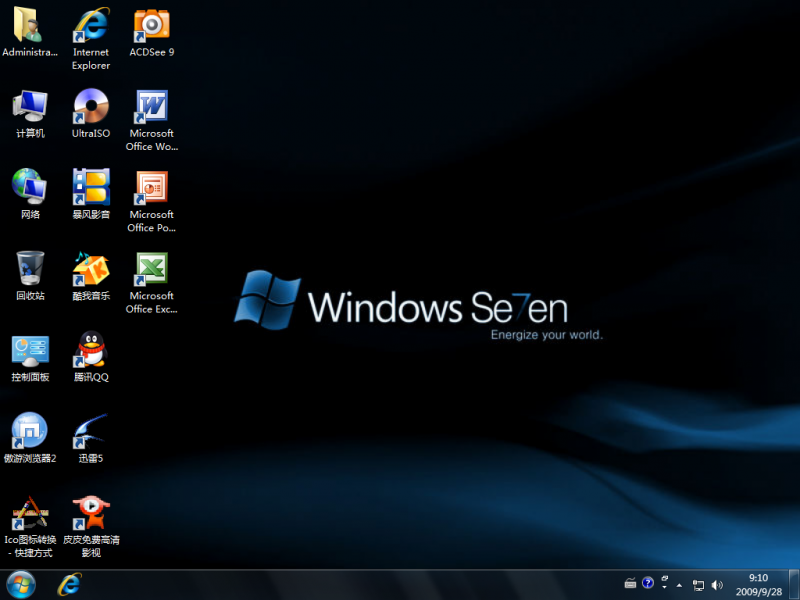This screenshot has height=600, width=800.
Task: Select the 酷我音乐 shortcut
Action: coord(91,276)
